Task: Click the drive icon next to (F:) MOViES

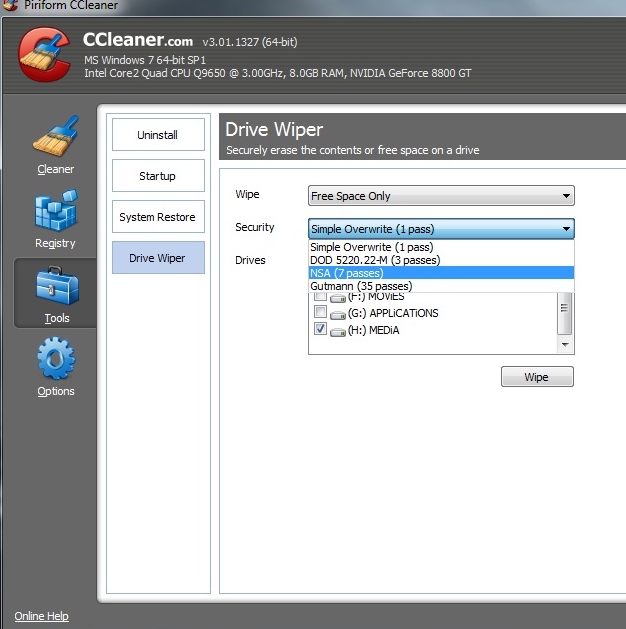Action: [338, 298]
